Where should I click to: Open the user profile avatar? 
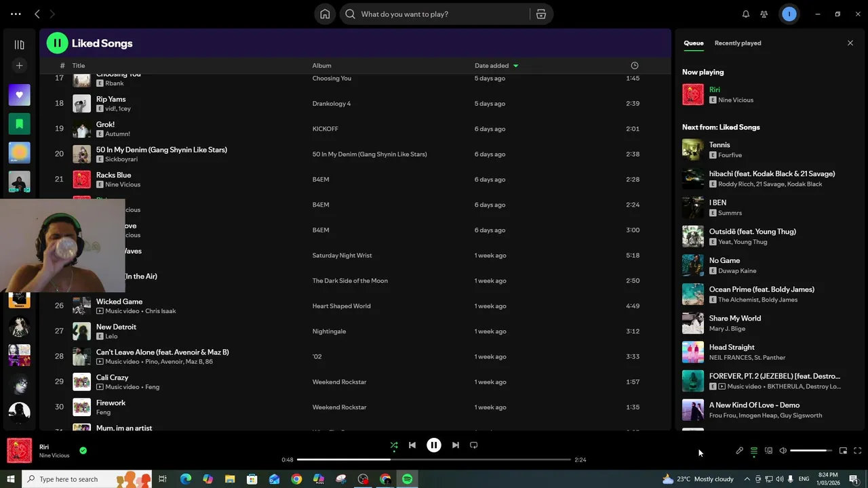tap(789, 14)
